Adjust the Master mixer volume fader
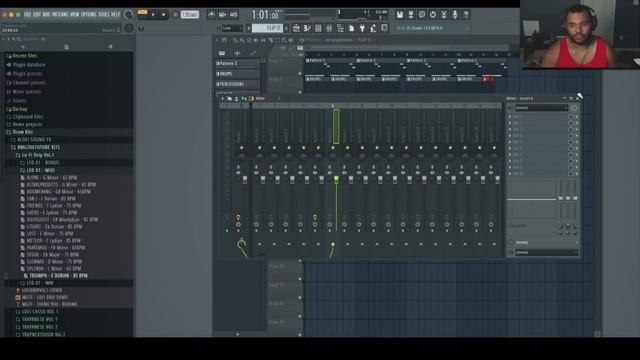640x360 pixels. 245,179
